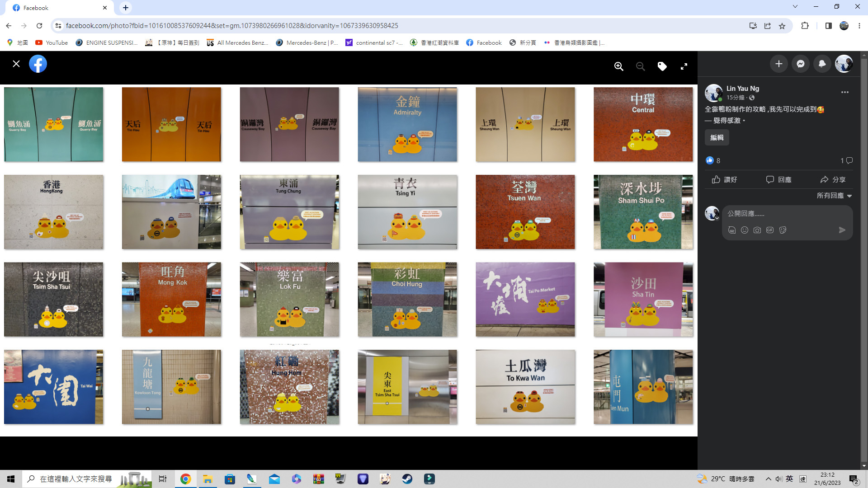
Task: Insert sticker in comment
Action: pos(783,230)
